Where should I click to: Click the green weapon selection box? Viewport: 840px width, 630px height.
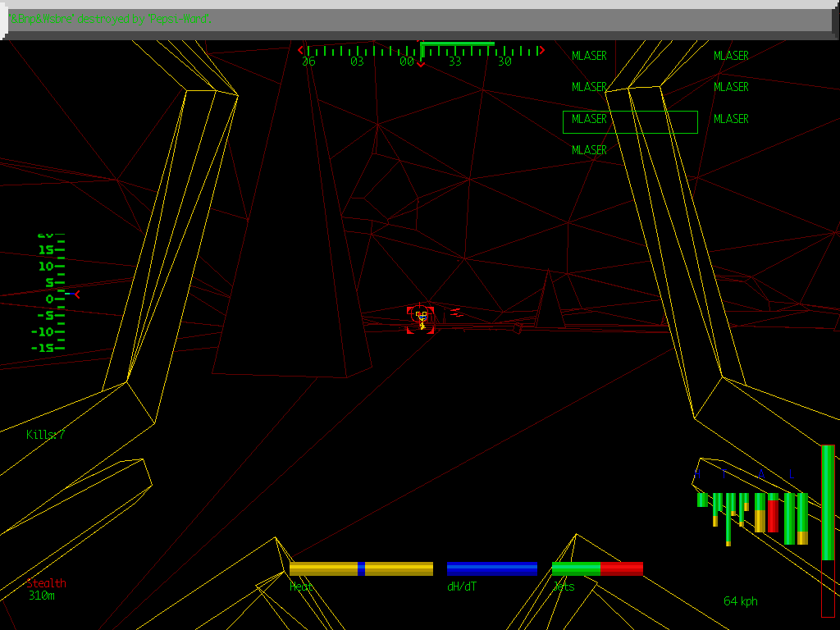tap(630, 121)
